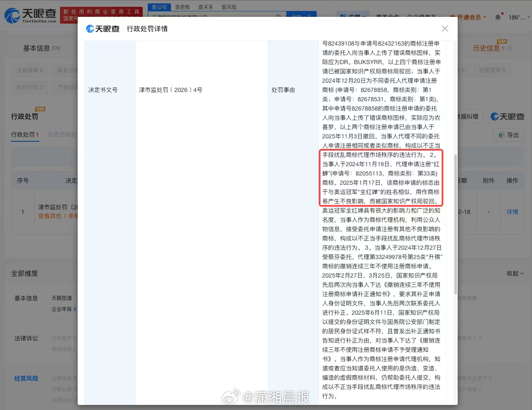This screenshot has width=532, height=410.
Task: Click the 详情 link in the penalty row
Action: point(512,211)
